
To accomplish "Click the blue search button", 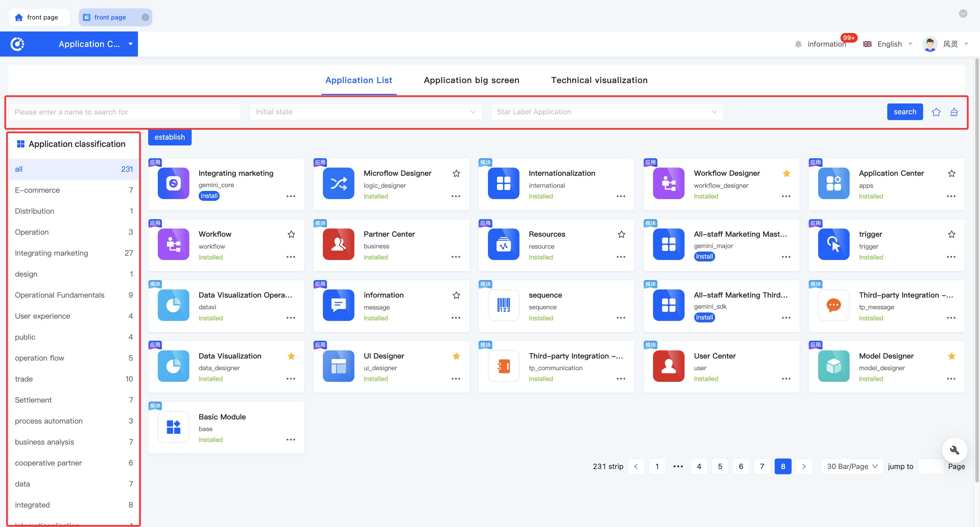I will click(x=905, y=112).
